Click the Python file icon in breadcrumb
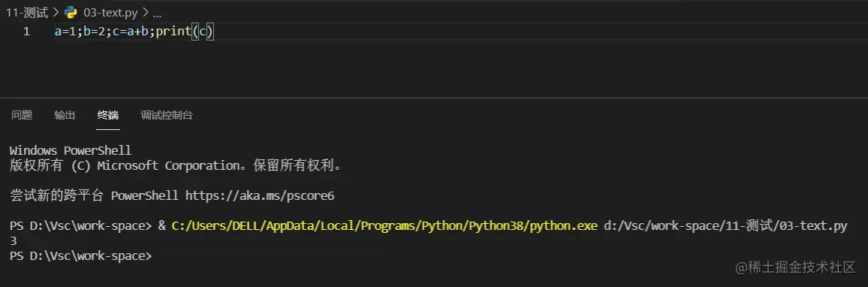Screen dimensions: 868x287 pyautogui.click(x=71, y=12)
